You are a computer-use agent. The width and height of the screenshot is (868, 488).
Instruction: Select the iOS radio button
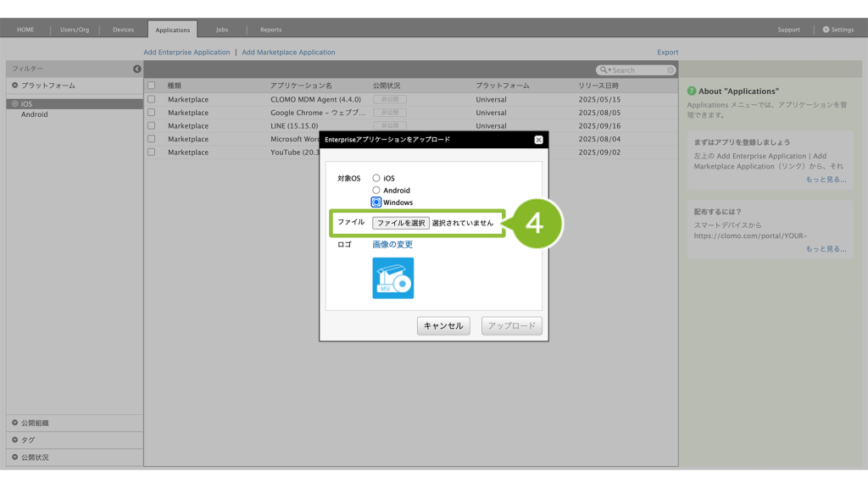point(376,178)
